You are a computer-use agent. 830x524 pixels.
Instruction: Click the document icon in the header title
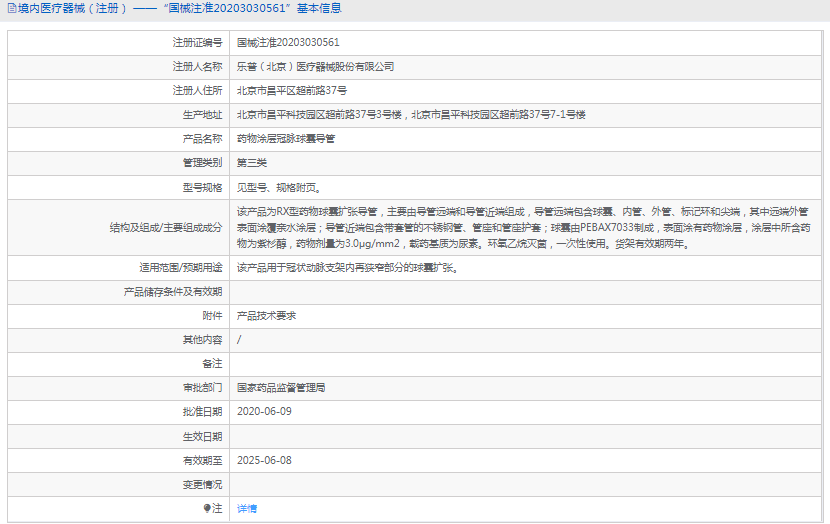[12, 8]
